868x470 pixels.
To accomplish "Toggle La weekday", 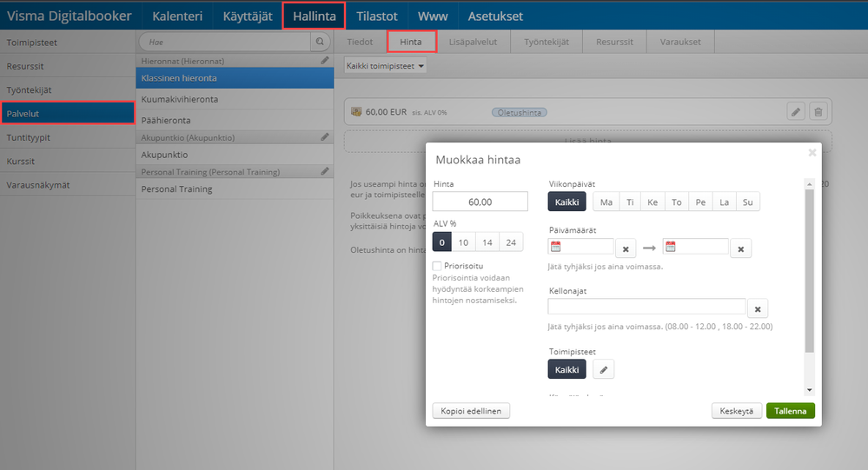I will click(724, 202).
